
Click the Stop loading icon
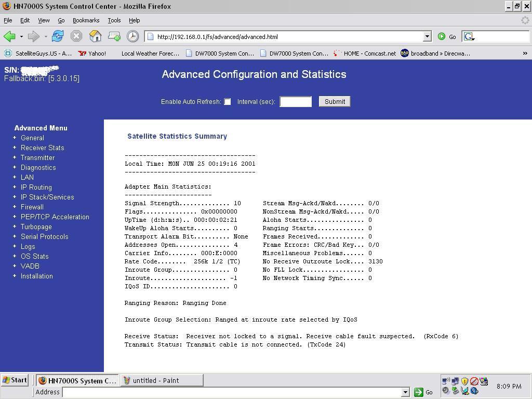(76, 36)
